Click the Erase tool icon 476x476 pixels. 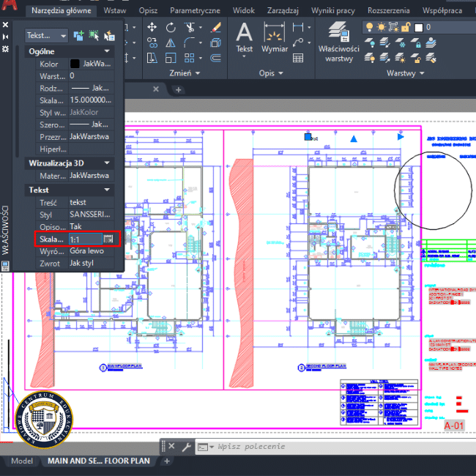(x=215, y=27)
